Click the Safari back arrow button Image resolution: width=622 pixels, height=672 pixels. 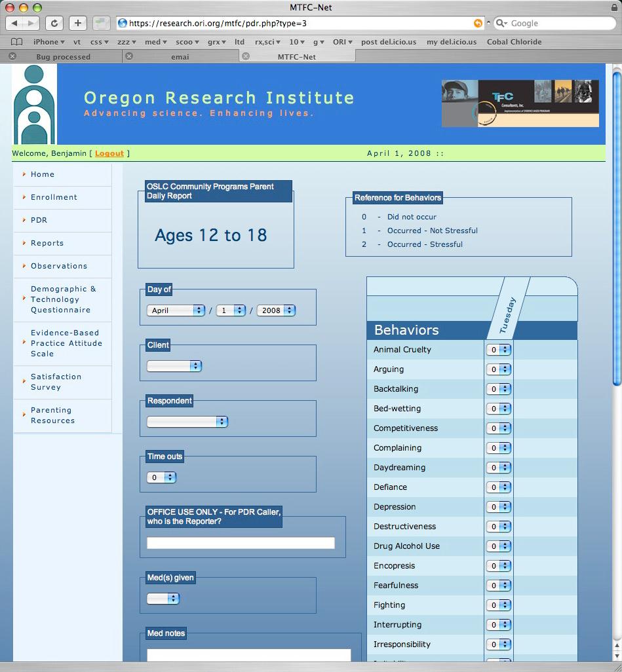15,23
